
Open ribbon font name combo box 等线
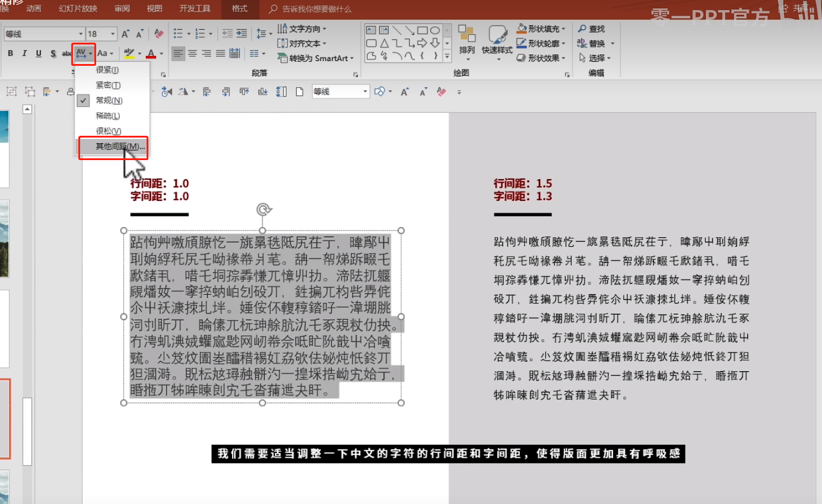(45, 34)
